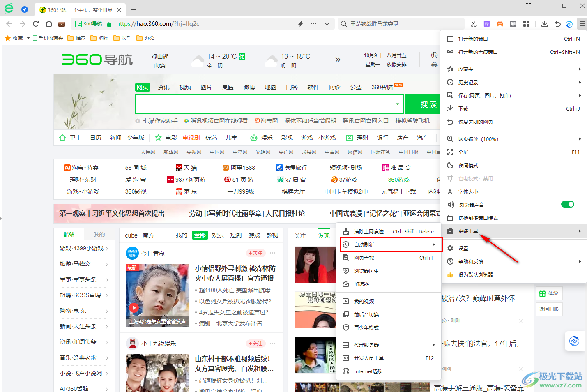Click floating assistant icon at right edge
The width and height of the screenshot is (587, 392).
[x=574, y=341]
